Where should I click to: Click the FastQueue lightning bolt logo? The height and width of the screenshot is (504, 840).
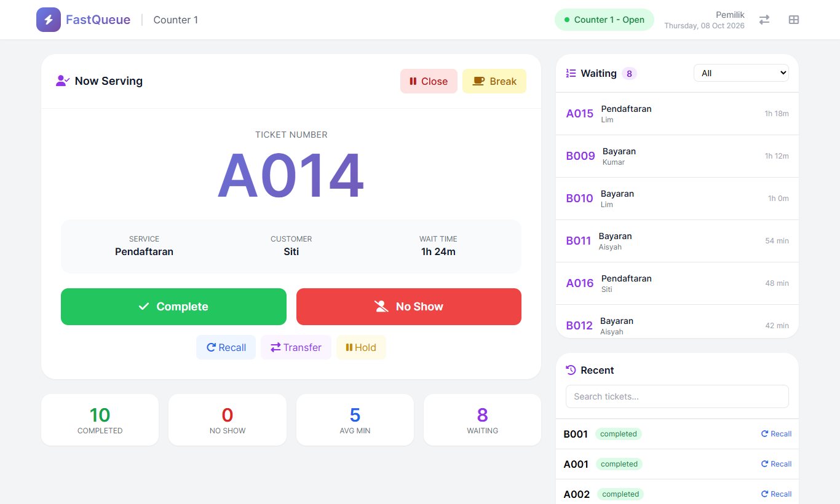click(49, 20)
